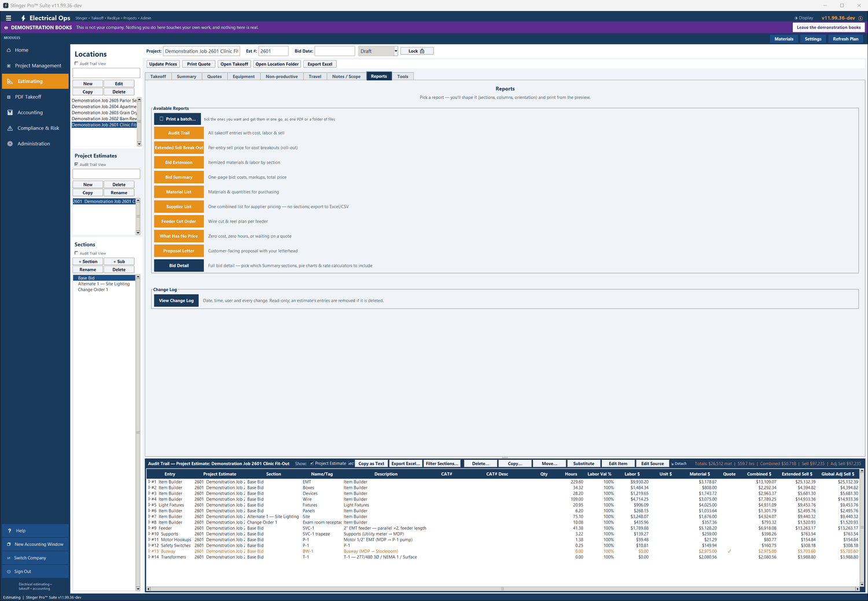Expand entry #14 Transformers row

coord(149,557)
